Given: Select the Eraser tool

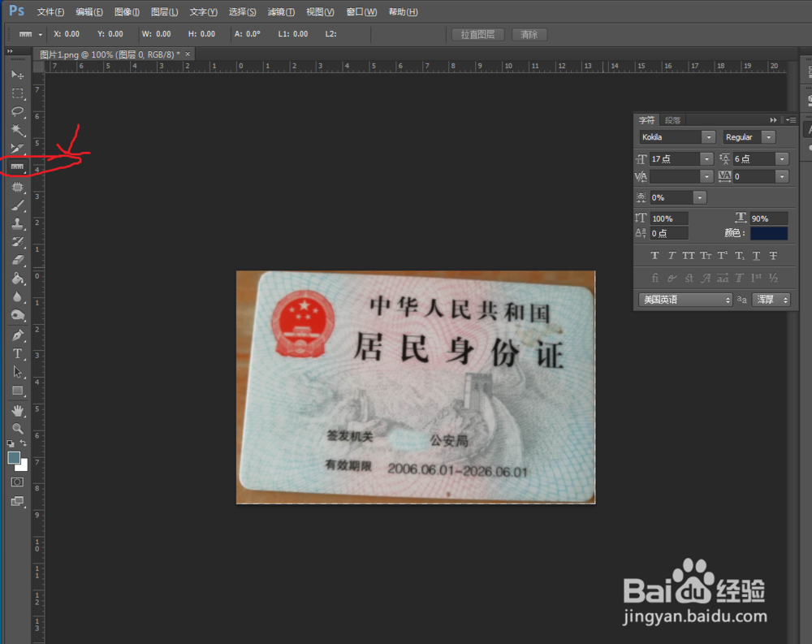Looking at the screenshot, I should [18, 260].
